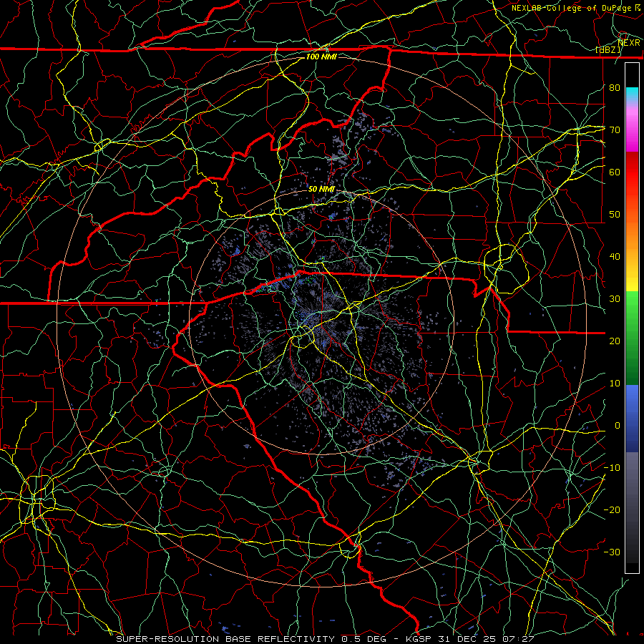Click the 10 value on the dBZ scale

[615, 384]
